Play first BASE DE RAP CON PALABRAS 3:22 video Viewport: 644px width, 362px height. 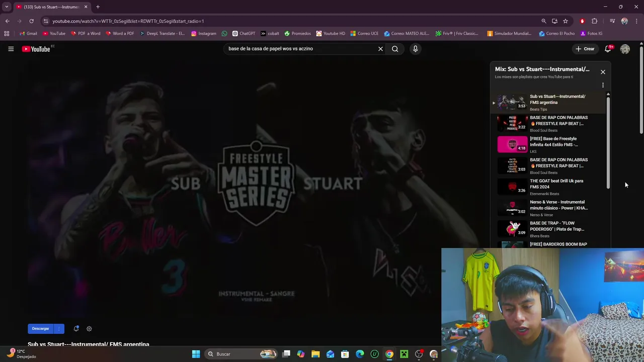[548, 123]
